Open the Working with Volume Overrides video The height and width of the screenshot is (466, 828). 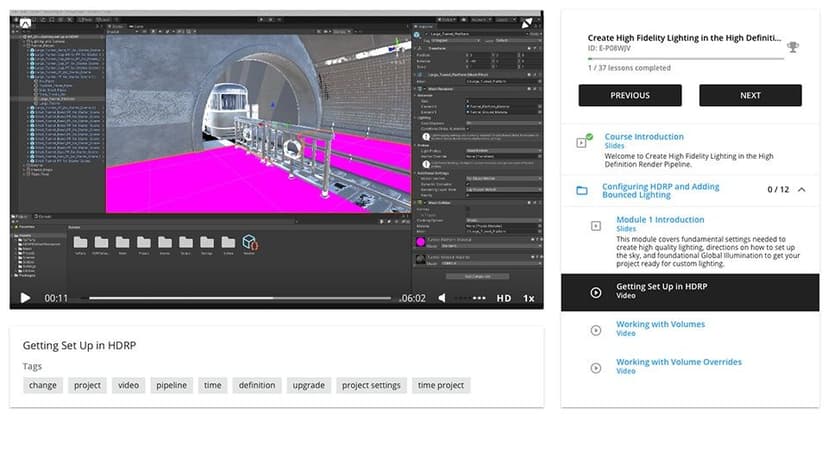click(679, 362)
